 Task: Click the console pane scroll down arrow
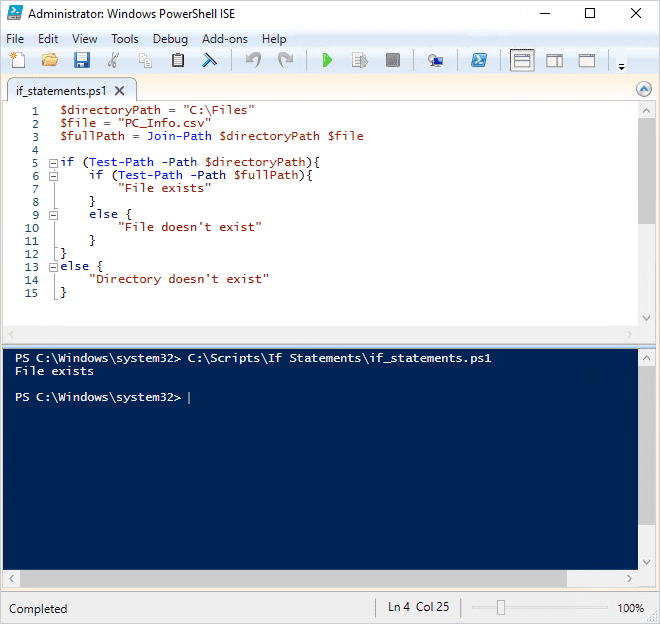tap(646, 562)
